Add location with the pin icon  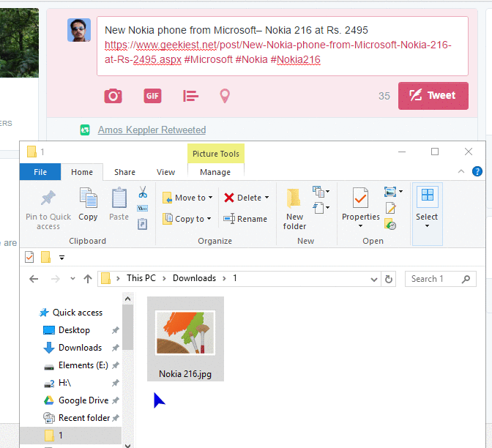(x=225, y=96)
